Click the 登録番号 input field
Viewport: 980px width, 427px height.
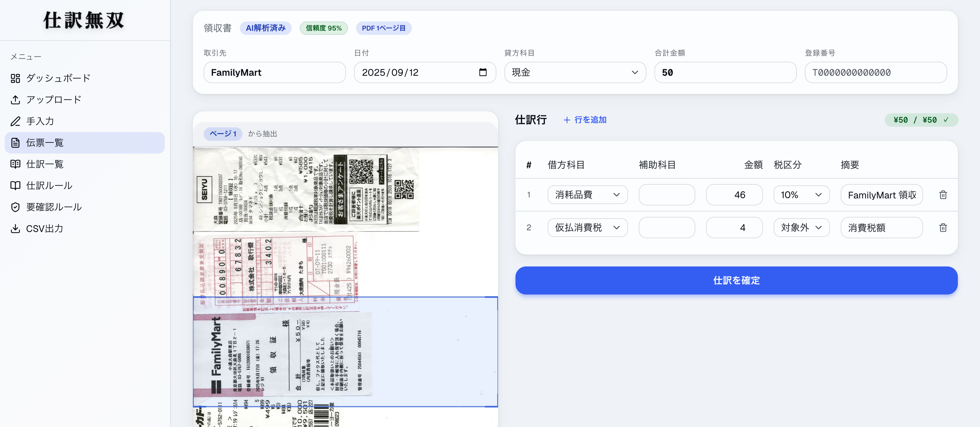point(876,72)
